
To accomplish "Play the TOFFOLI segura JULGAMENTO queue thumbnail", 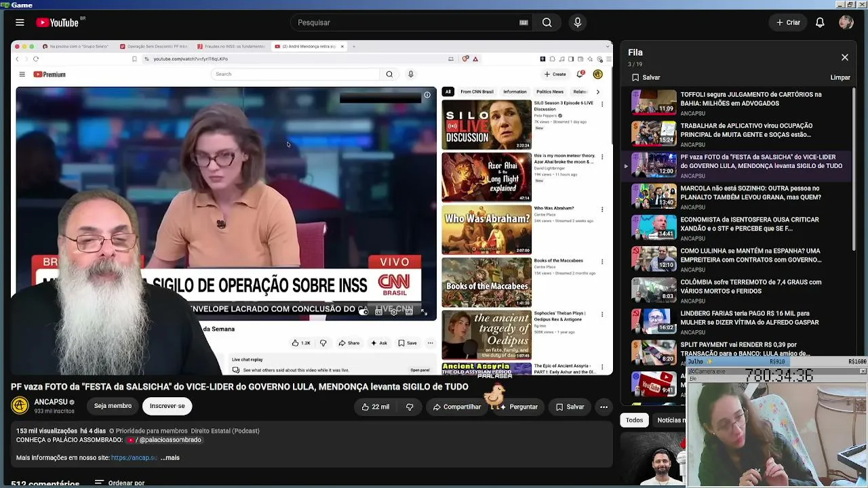I will (x=654, y=102).
